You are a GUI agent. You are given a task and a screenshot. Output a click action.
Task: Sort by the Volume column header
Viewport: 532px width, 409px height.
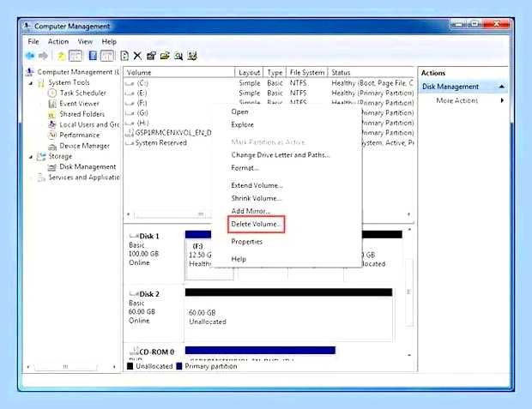point(179,73)
